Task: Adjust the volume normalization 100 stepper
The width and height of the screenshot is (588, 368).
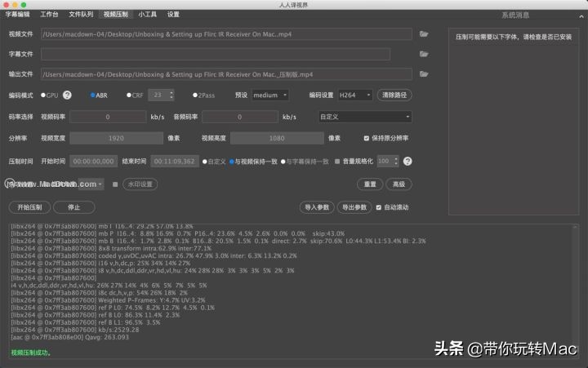Action: pyautogui.click(x=396, y=161)
